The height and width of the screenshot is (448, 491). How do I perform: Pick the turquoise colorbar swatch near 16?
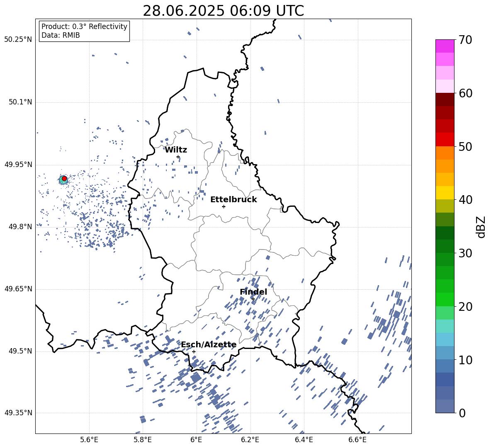point(445,326)
